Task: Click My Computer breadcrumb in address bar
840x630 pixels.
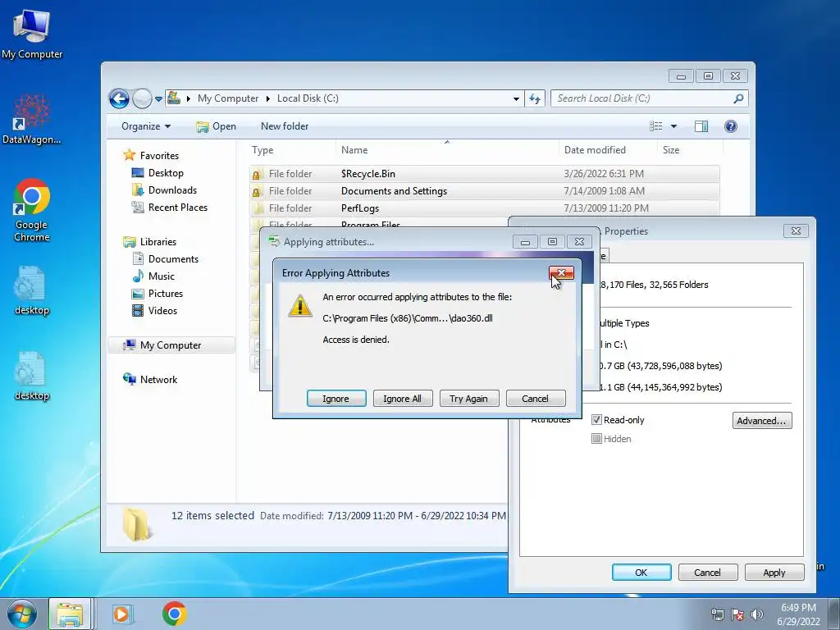Action: click(x=228, y=98)
